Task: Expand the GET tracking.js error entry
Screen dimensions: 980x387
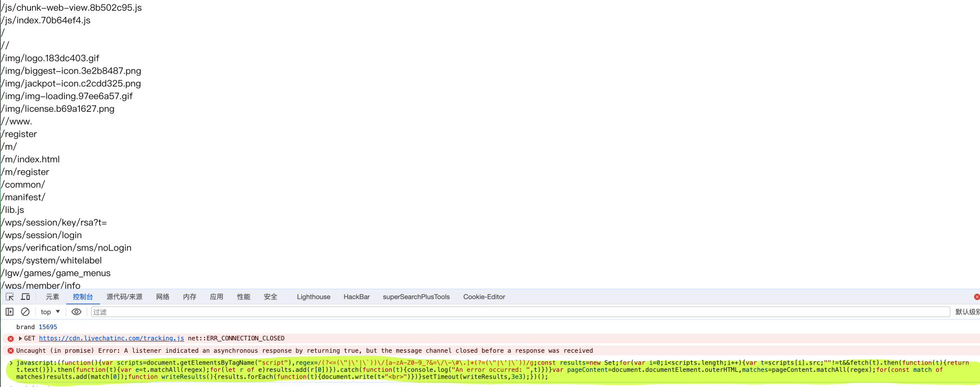Action: tap(21, 338)
